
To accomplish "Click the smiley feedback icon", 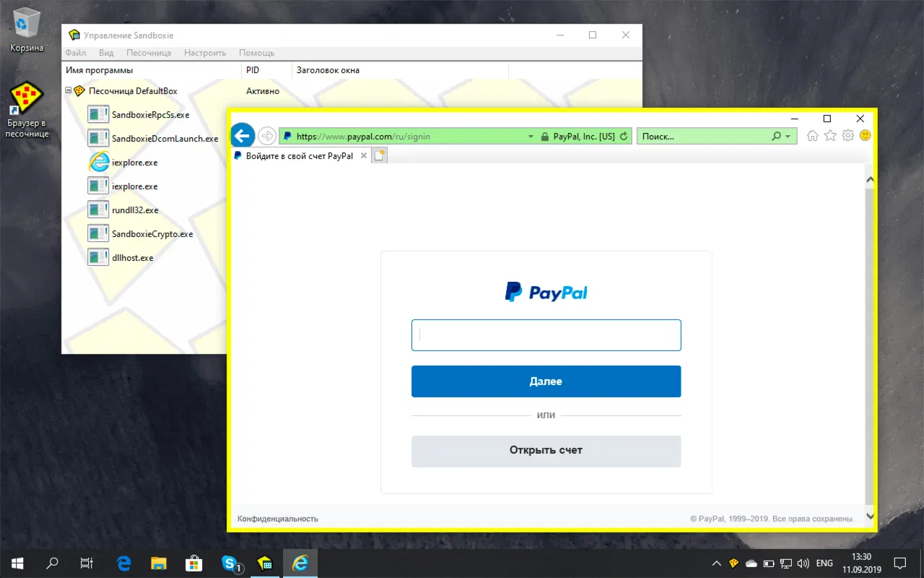I will (x=865, y=135).
